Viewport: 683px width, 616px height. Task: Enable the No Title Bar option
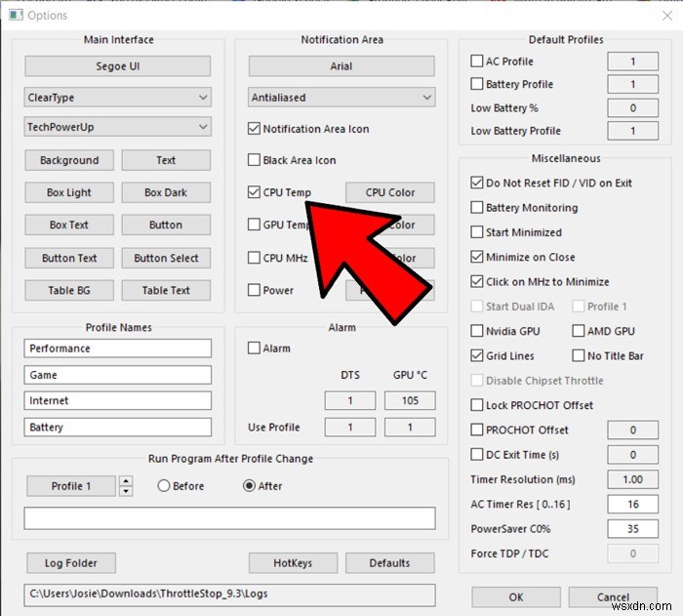[578, 355]
